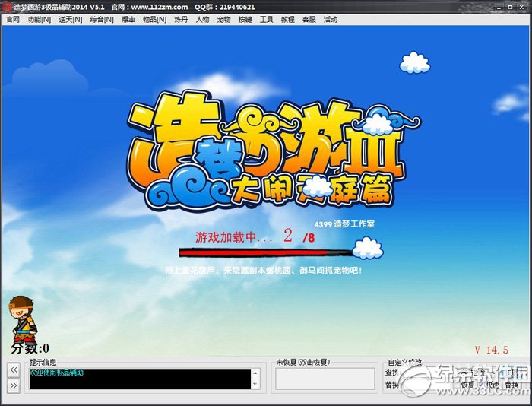Viewport: 532px width, 406px height.
Task: Open the 教程 menu
Action: 288,20
